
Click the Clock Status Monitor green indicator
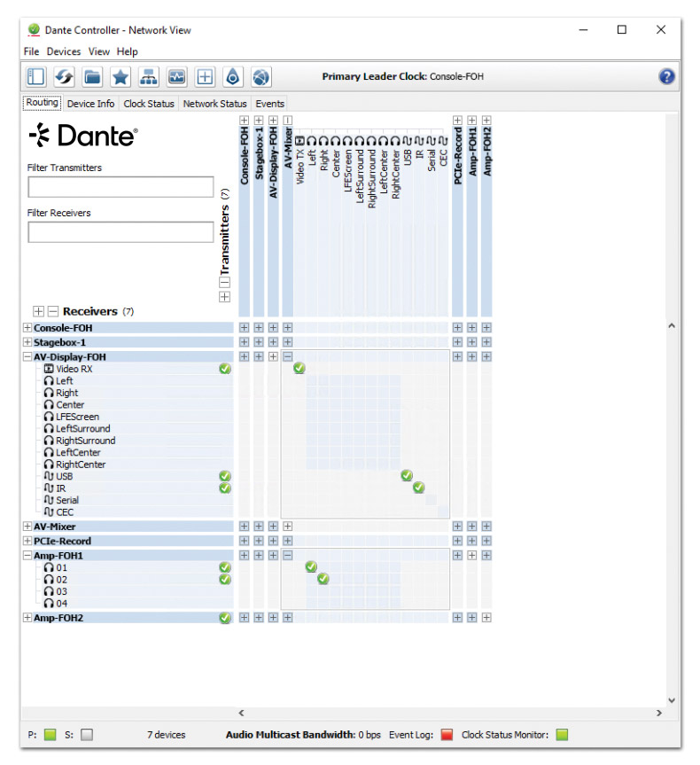(x=561, y=734)
